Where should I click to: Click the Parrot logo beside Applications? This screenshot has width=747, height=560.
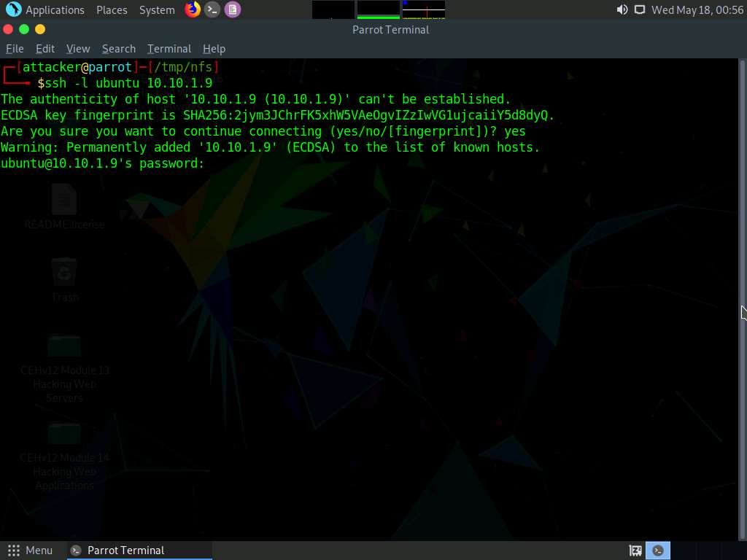(13, 9)
